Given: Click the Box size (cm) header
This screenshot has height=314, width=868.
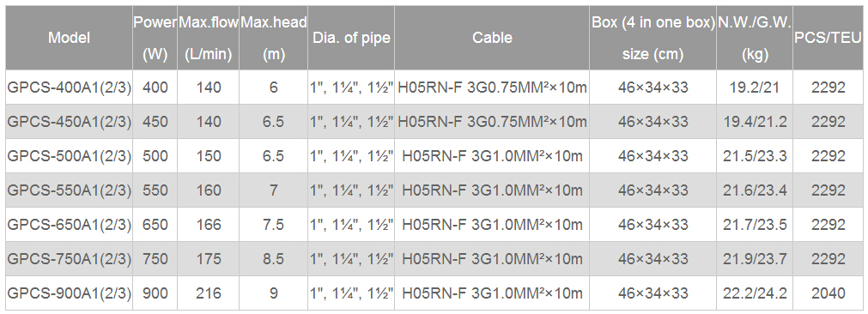Looking at the screenshot, I should click(x=653, y=38).
